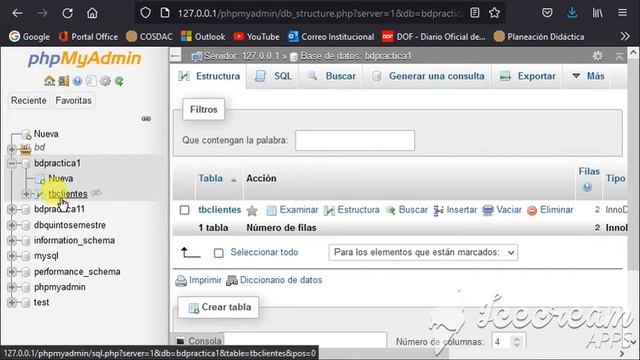Click Eliminar for tbclientes
This screenshot has width=640, height=360.
click(550, 210)
